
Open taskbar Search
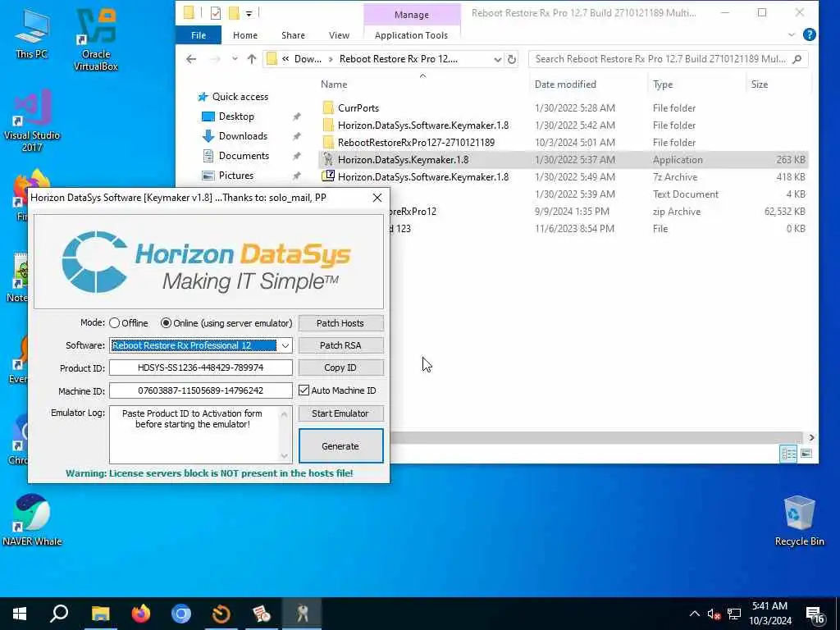[x=59, y=614]
